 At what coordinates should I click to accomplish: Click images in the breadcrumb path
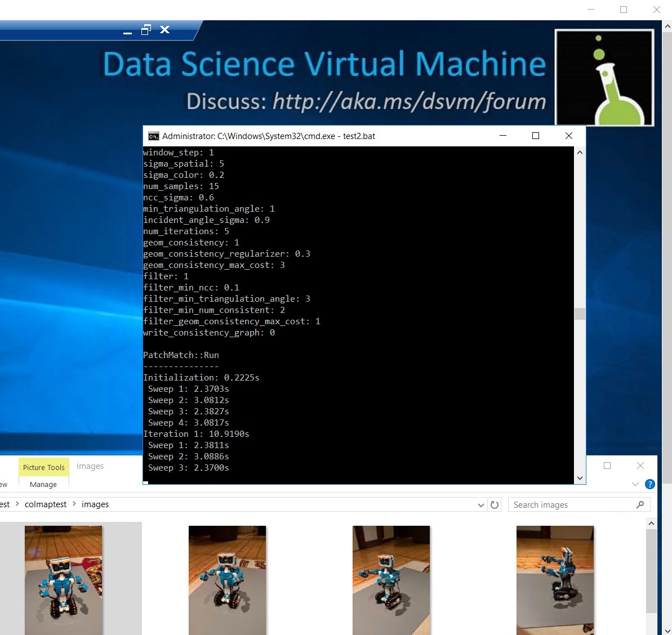[95, 504]
